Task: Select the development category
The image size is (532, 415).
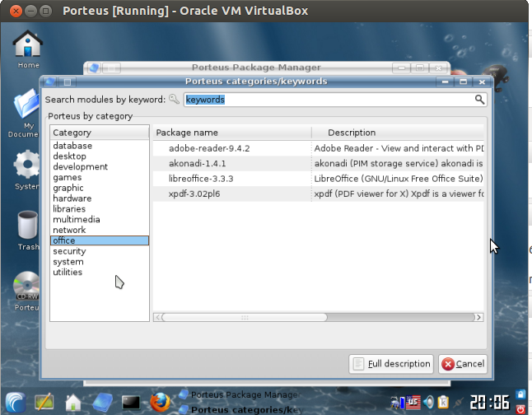Action: (100, 166)
